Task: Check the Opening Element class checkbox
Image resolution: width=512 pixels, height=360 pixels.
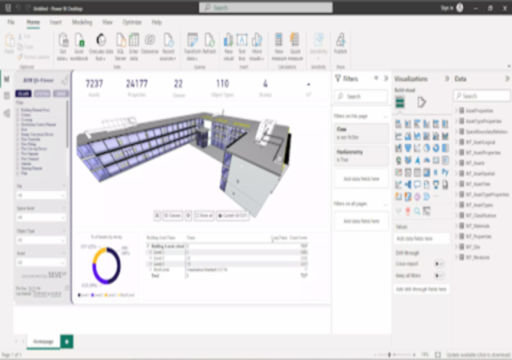Action: (x=18, y=168)
